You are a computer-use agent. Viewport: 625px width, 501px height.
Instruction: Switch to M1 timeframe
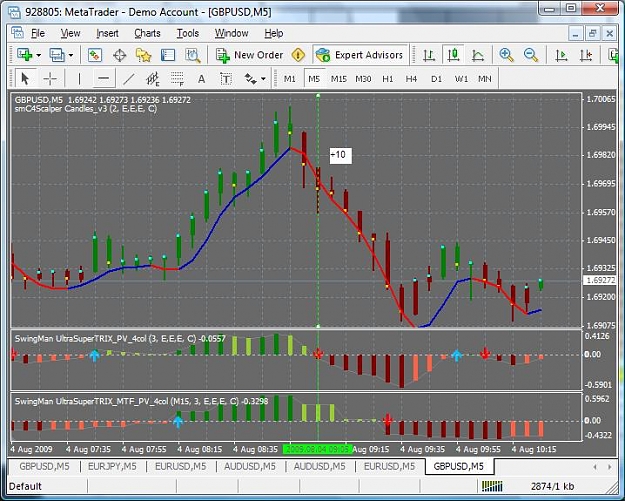(x=290, y=79)
